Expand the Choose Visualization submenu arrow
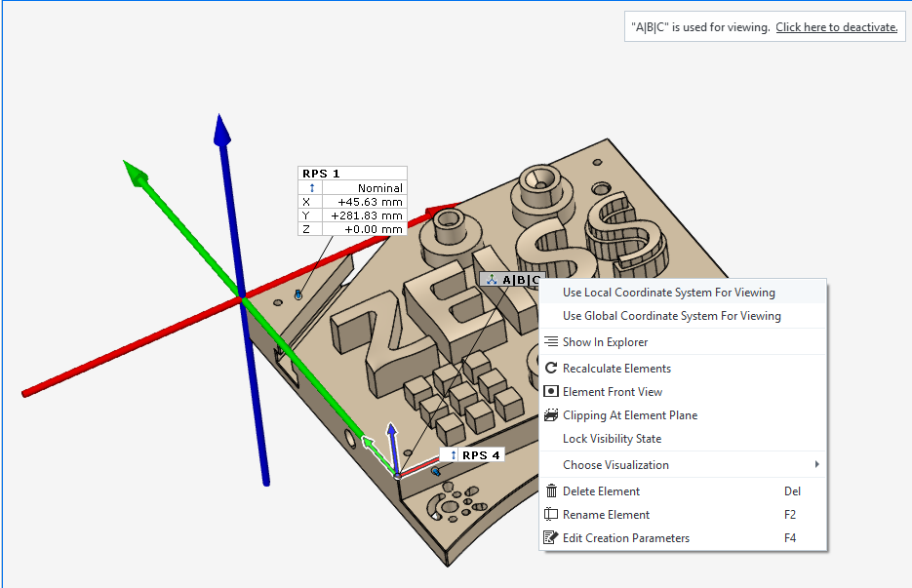912x588 pixels. [816, 465]
